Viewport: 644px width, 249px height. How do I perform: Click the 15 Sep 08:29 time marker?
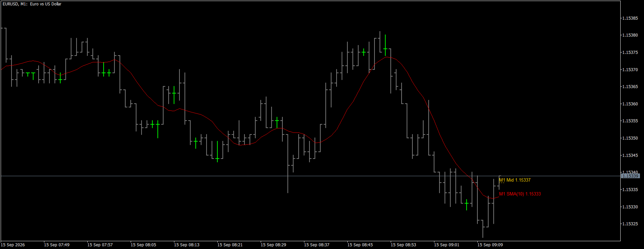click(x=274, y=245)
